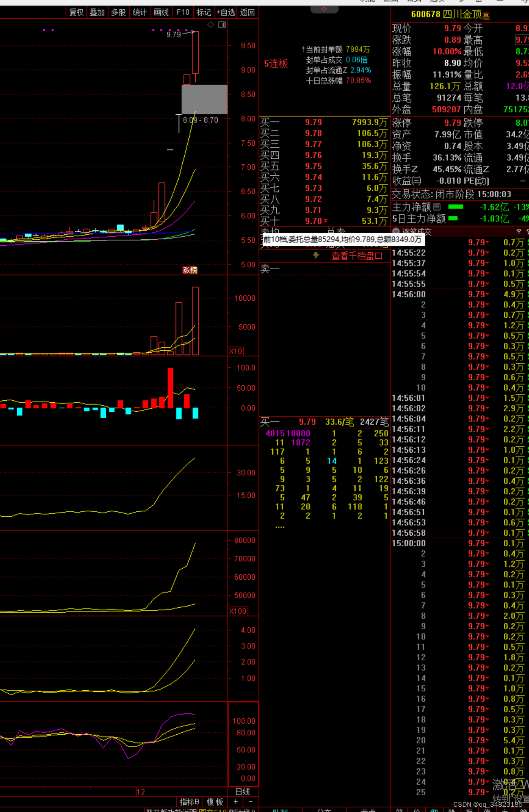Click the X100 scale label
Image resolution: width=529 pixels, height=812 pixels.
[x=238, y=611]
